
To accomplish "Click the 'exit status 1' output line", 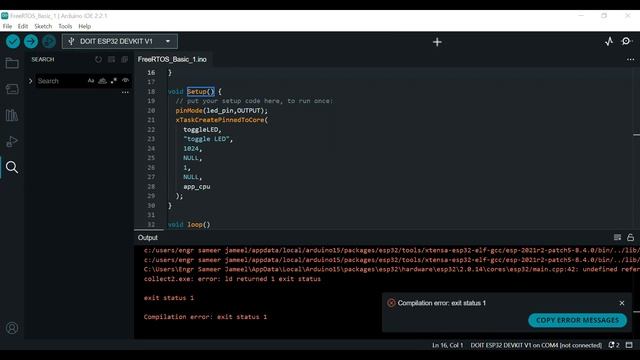I will [169, 298].
